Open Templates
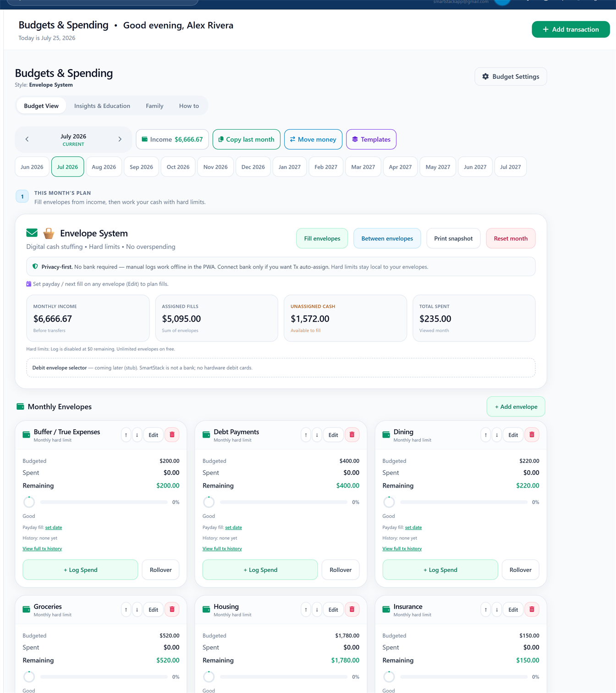 coord(371,139)
